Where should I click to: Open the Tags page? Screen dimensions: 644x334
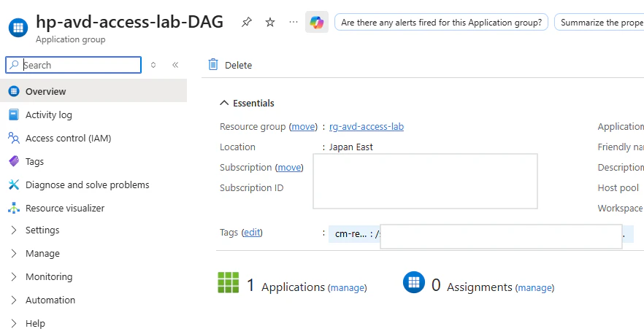point(34,162)
